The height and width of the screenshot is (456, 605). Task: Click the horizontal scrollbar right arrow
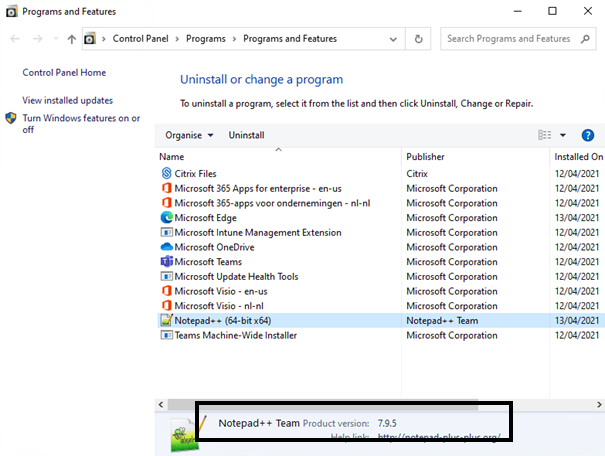coord(599,404)
